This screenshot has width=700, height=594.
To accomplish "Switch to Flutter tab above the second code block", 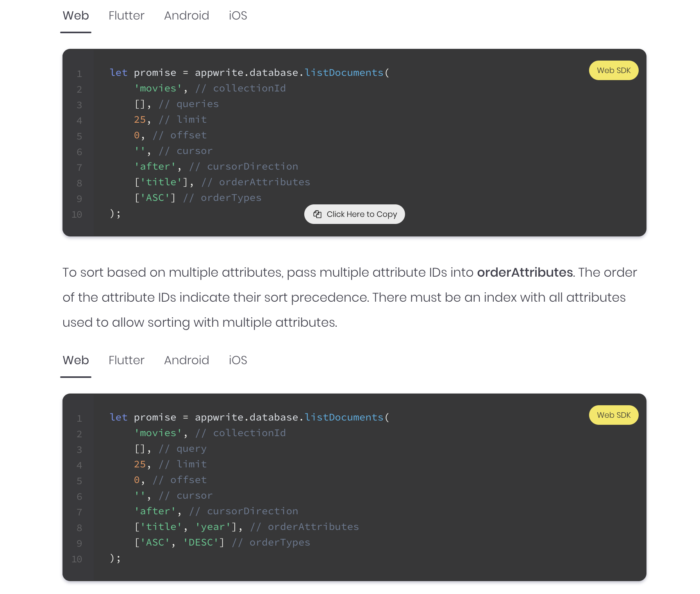I will click(127, 360).
